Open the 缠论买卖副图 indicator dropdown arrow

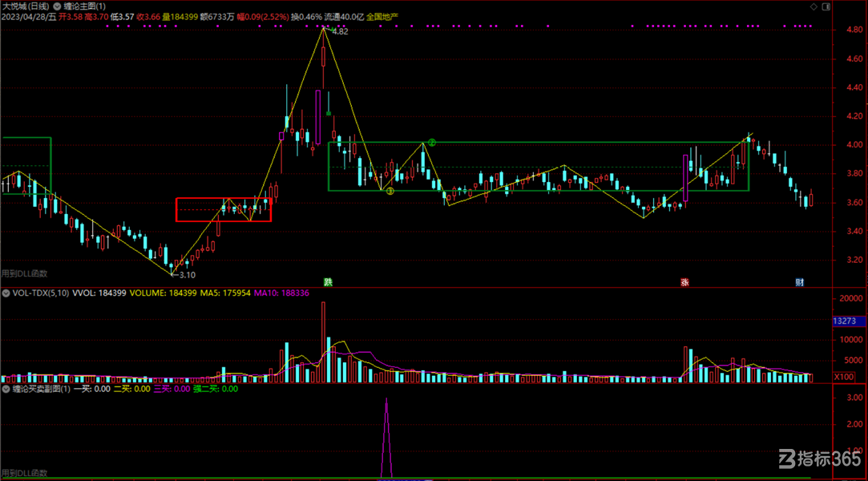click(x=6, y=389)
